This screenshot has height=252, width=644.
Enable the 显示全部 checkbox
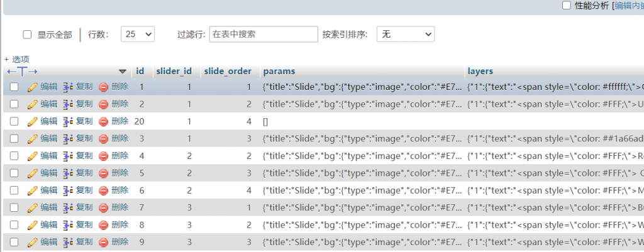tap(27, 35)
